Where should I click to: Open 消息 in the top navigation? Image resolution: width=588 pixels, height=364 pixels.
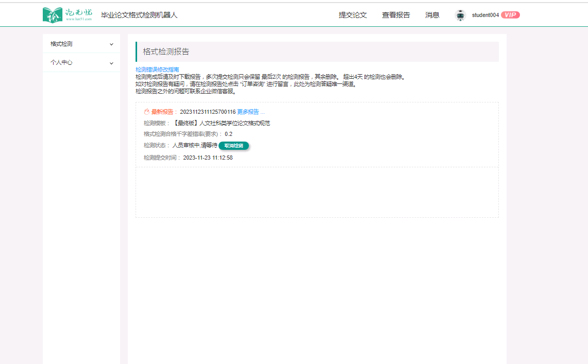click(432, 15)
